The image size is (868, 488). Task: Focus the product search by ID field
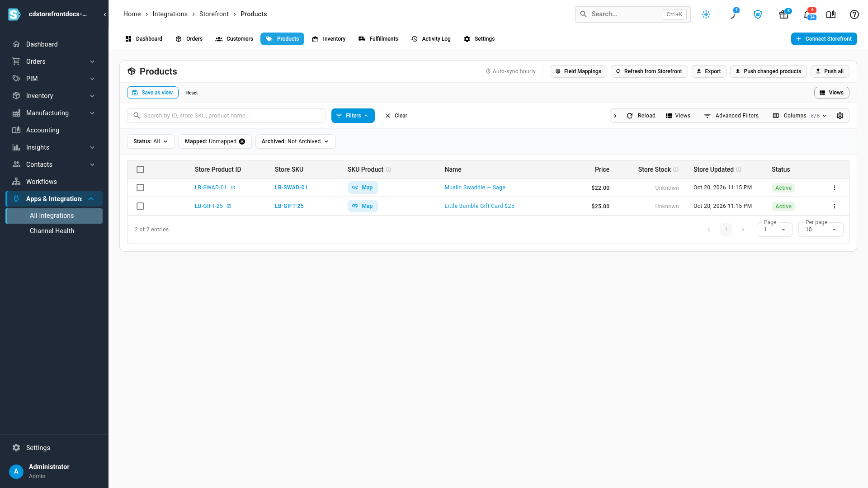click(226, 116)
